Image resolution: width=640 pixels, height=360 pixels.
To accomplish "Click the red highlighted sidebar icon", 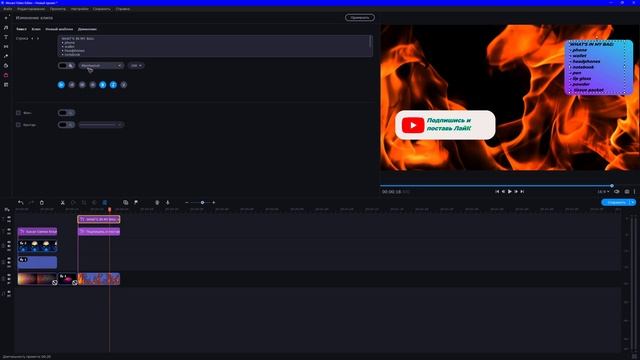I will [6, 75].
